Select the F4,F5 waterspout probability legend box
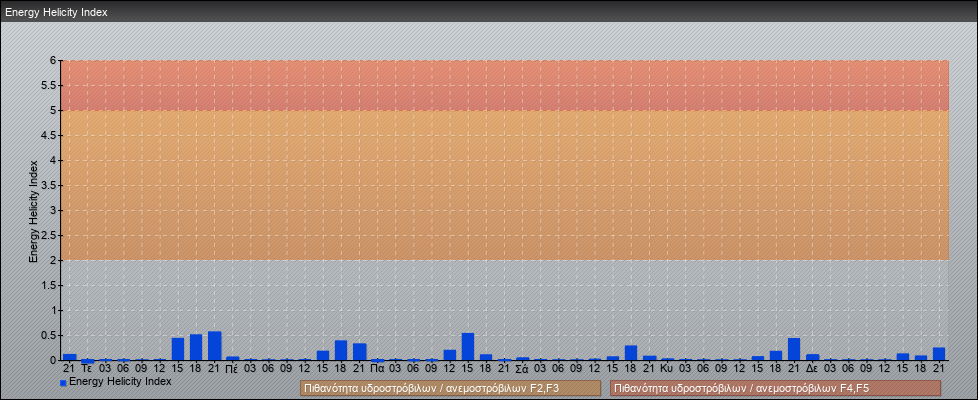The height and width of the screenshot is (400, 978). pos(775,388)
